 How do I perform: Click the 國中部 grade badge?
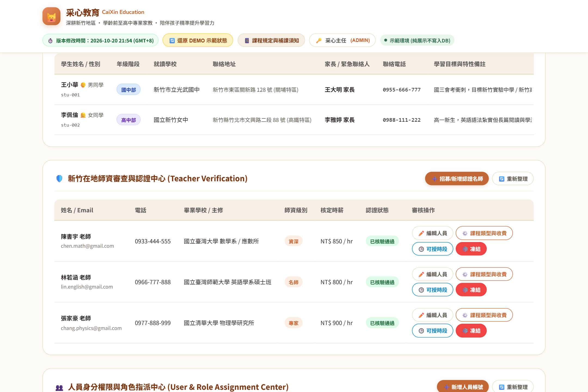[128, 90]
